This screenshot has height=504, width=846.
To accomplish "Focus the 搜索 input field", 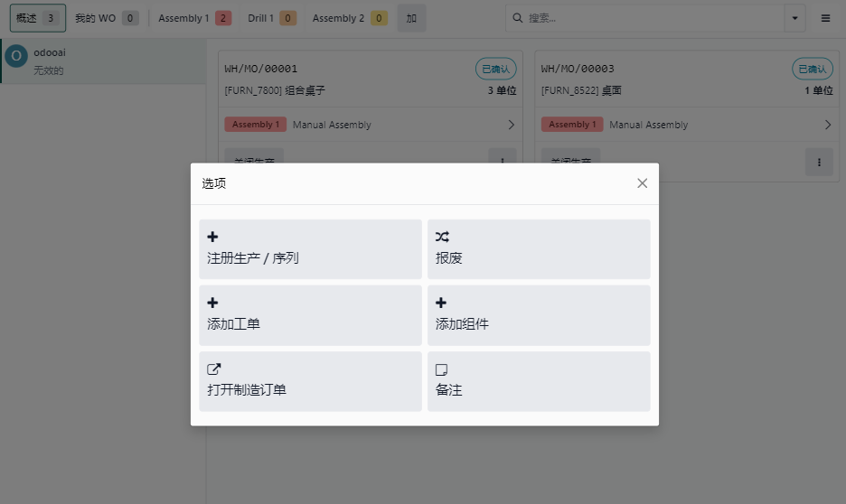I will pyautogui.click(x=653, y=18).
